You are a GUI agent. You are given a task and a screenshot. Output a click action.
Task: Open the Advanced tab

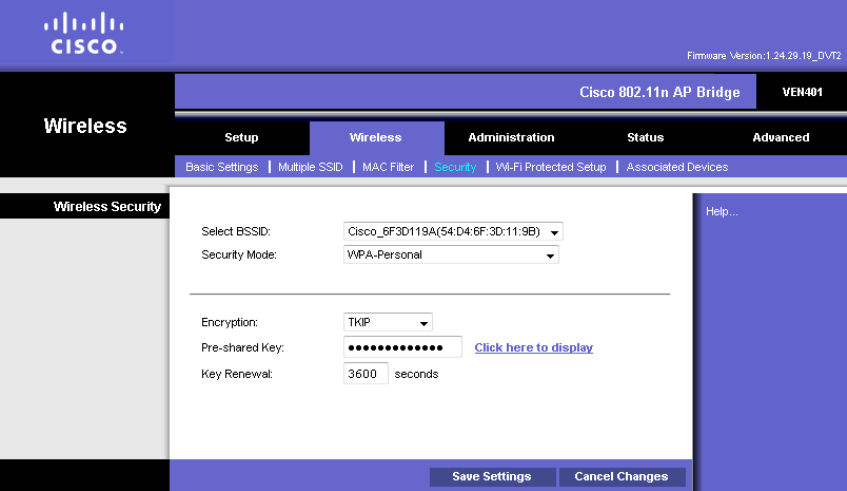point(781,137)
